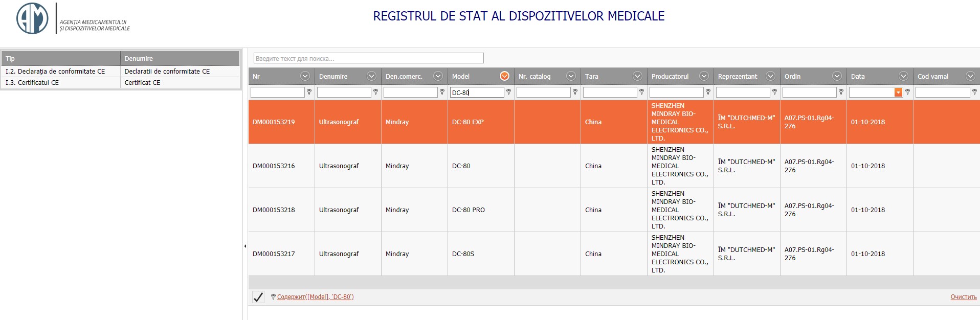Open the Model contains DC-80 filter expression link

pos(315,297)
